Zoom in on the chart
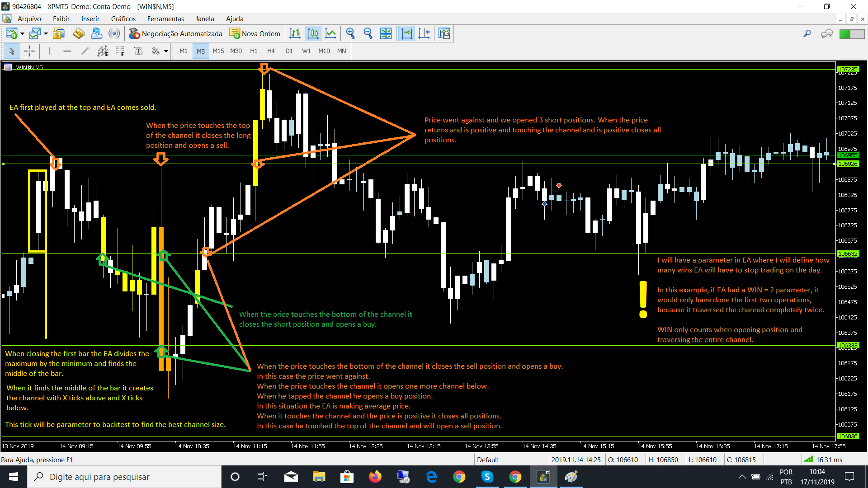The width and height of the screenshot is (868, 488). click(x=350, y=33)
